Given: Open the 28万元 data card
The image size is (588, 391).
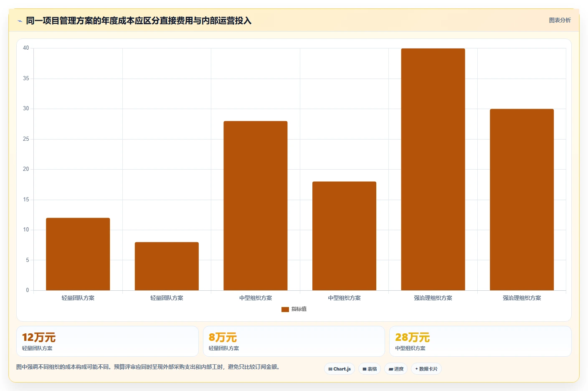Looking at the screenshot, I should [x=480, y=341].
